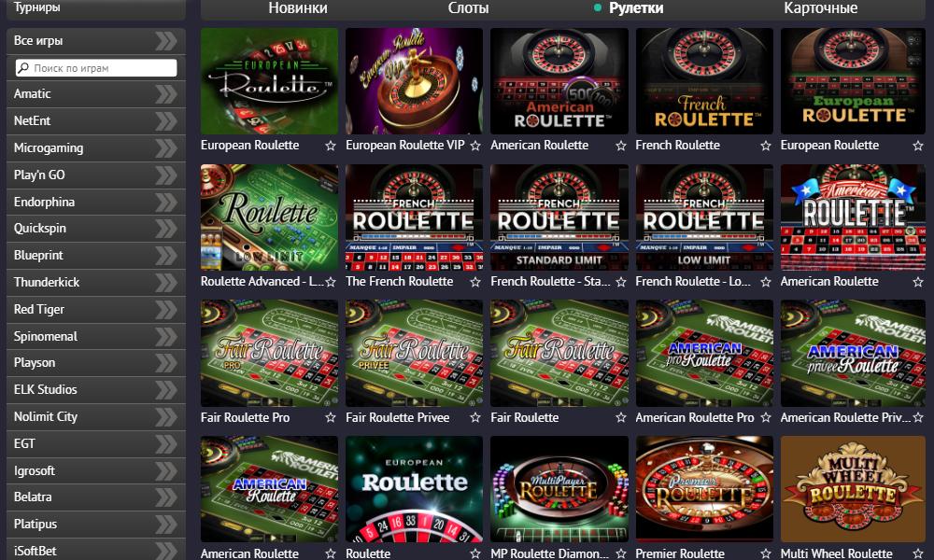Click the Поиск по играм search field
This screenshot has width=934, height=560.
(x=96, y=68)
